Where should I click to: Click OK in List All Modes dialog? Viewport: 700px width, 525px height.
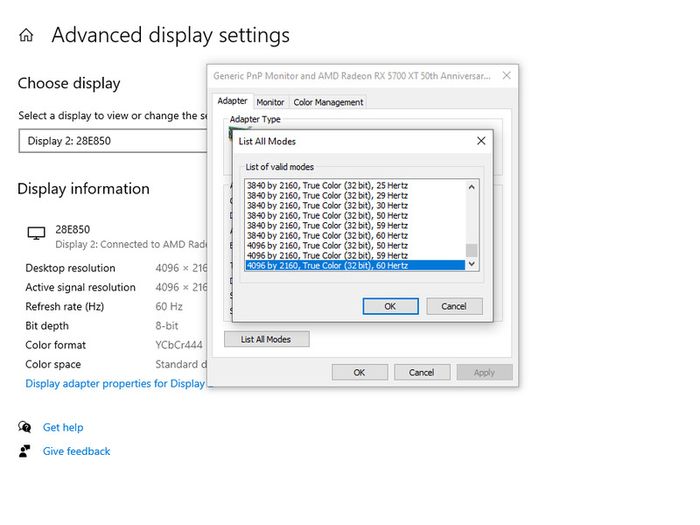(x=390, y=306)
